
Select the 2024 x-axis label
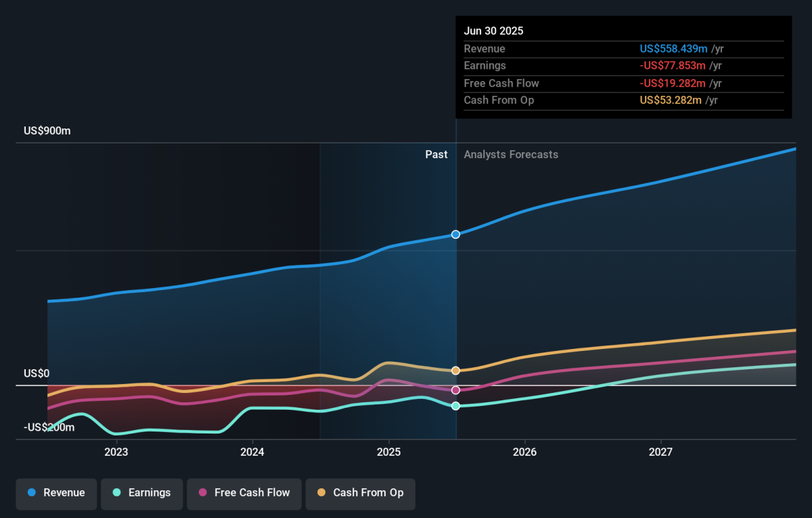(x=252, y=452)
